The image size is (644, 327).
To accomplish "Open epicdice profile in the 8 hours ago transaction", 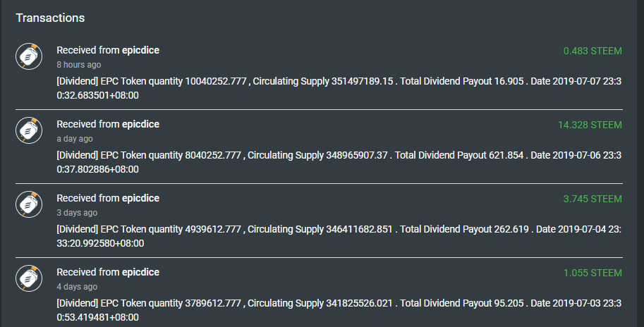I will click(140, 50).
